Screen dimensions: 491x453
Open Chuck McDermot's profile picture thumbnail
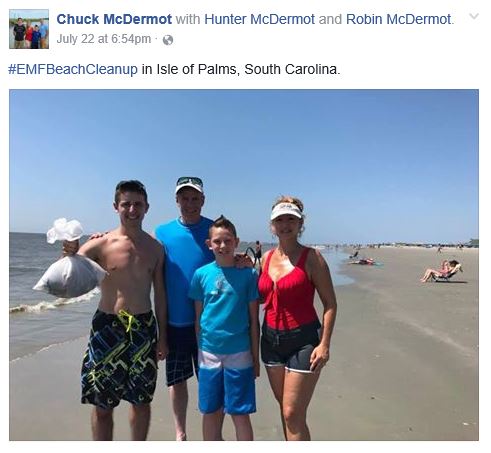[x=29, y=29]
